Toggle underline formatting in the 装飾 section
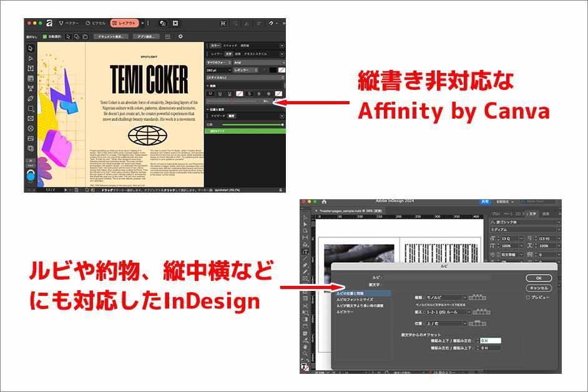This screenshot has height=392, width=588. (x=210, y=92)
